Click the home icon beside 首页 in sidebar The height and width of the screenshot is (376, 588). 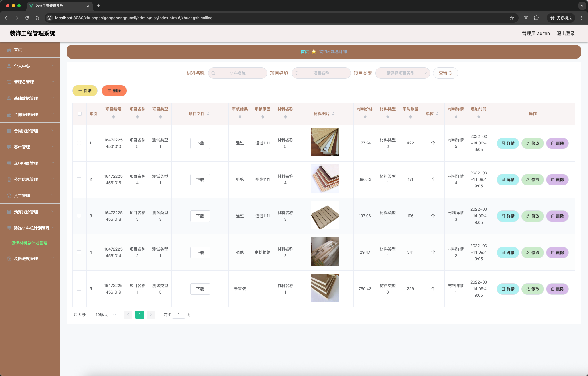click(x=9, y=50)
